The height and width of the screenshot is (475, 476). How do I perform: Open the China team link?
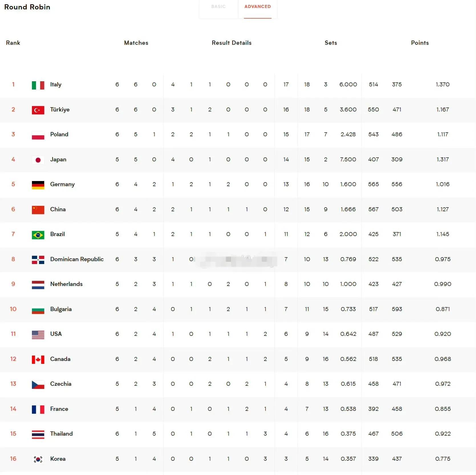58,209
